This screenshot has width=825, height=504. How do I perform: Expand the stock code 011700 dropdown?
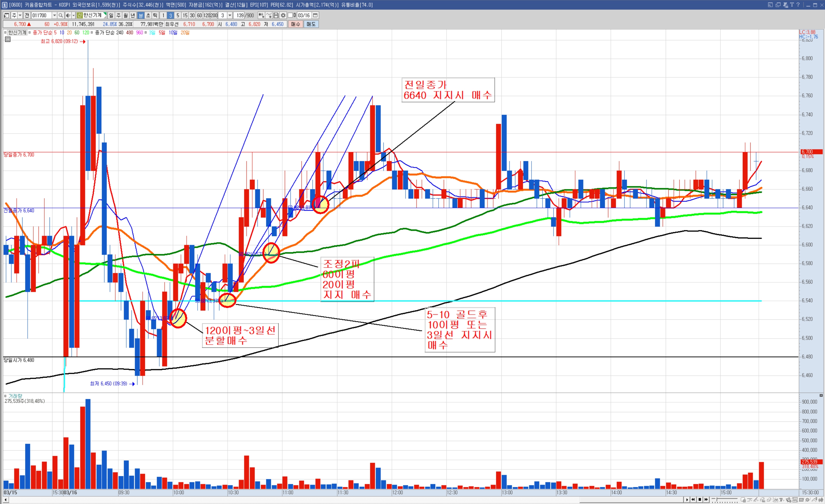tap(55, 15)
